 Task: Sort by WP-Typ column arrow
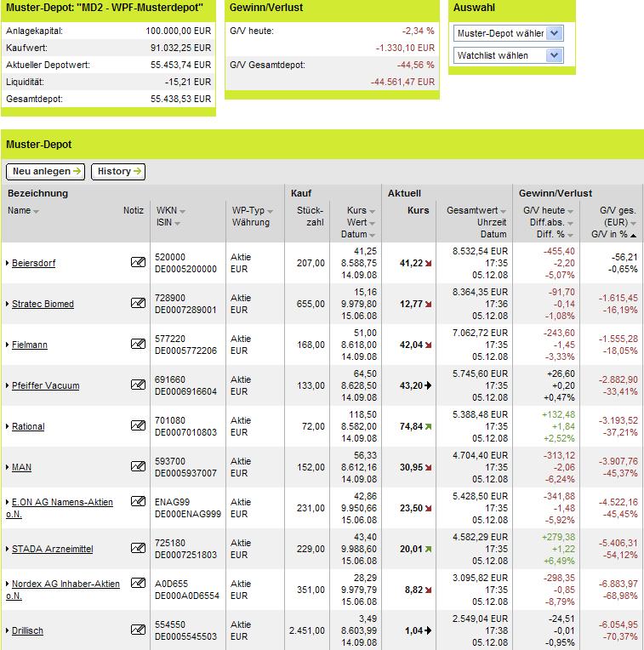coord(271,212)
